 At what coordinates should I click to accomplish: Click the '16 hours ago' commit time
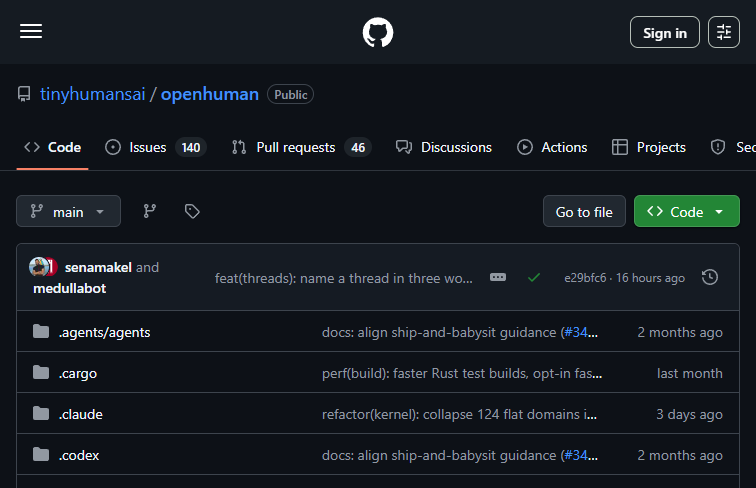pos(650,278)
